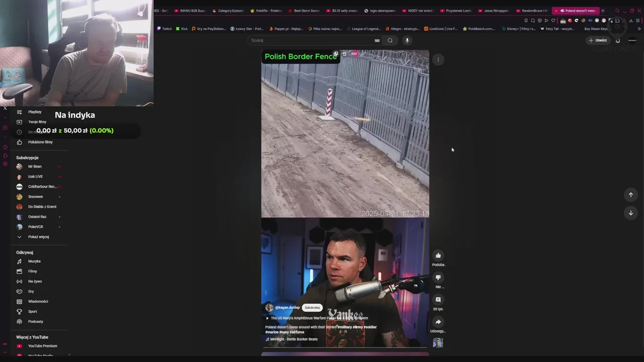The height and width of the screenshot is (362, 644).
Task: Switch to IMANU B2B browser tab
Action: [190, 11]
